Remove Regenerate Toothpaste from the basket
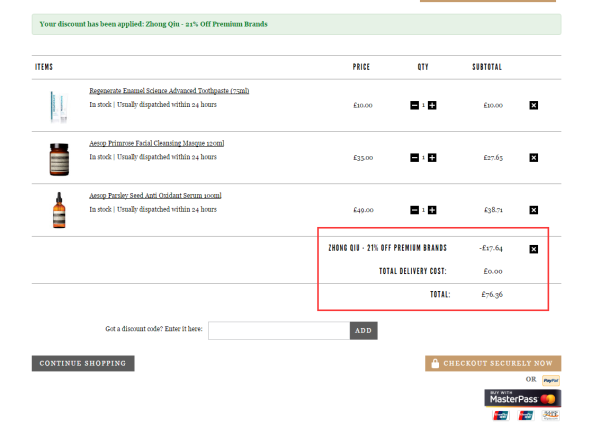The height and width of the screenshot is (437, 600). (x=533, y=105)
